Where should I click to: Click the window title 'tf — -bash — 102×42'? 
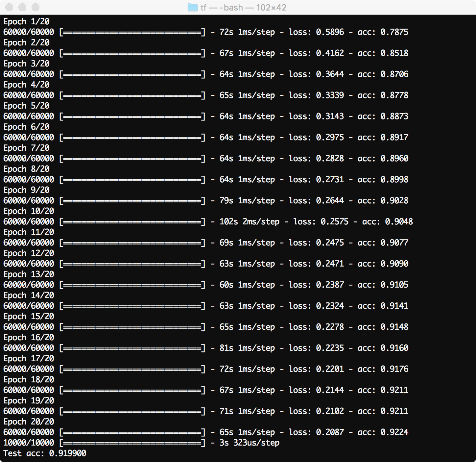coord(243,7)
